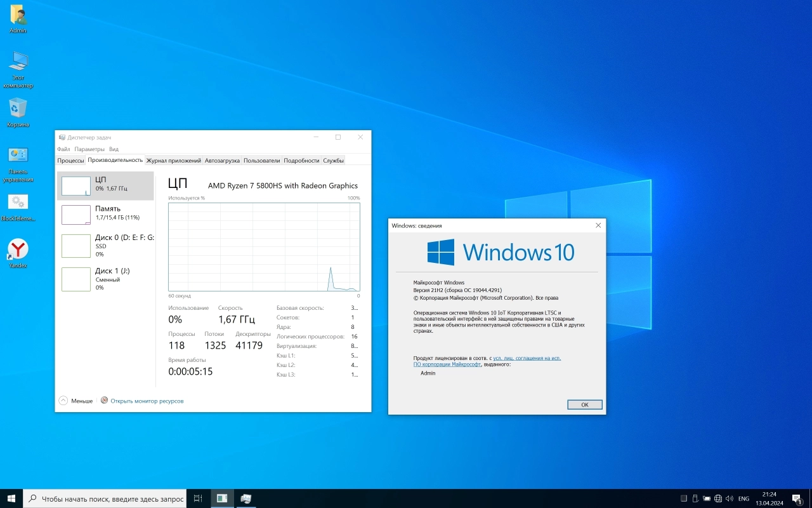The image size is (812, 508).
Task: Open the Файл menu
Action: (63, 149)
